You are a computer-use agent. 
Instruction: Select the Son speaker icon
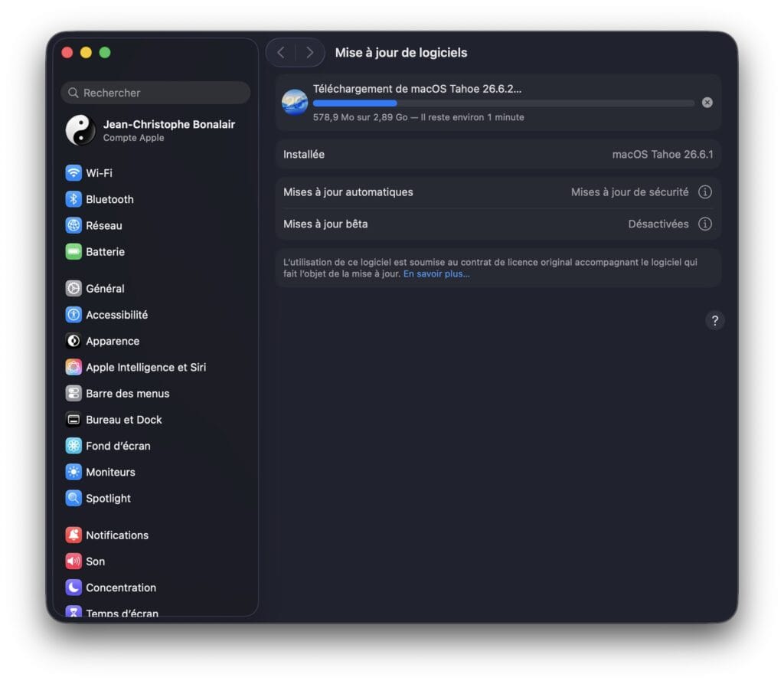73,561
